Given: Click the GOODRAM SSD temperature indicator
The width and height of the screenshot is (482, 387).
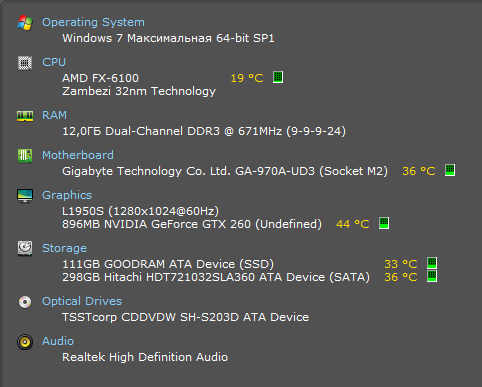Looking at the screenshot, I should point(432,263).
